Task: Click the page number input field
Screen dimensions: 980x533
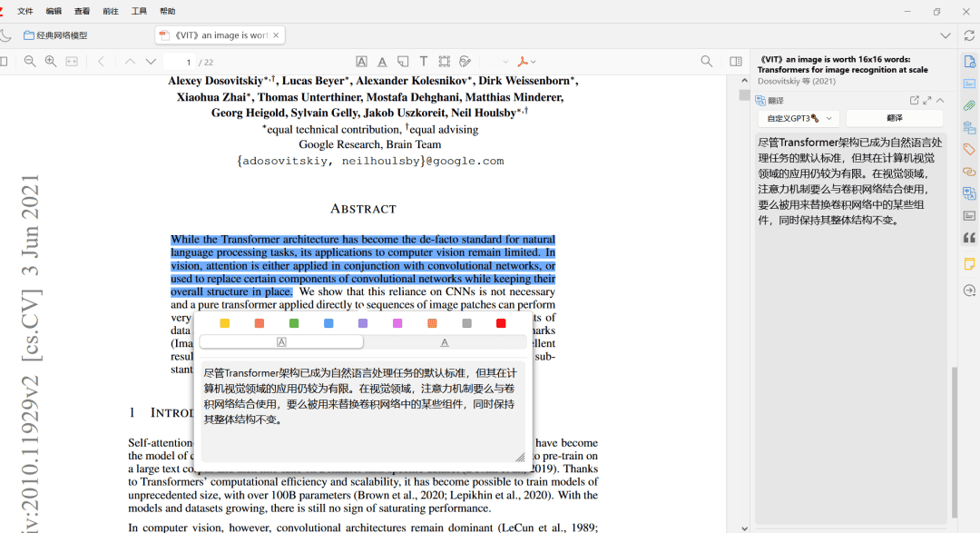Action: point(180,62)
